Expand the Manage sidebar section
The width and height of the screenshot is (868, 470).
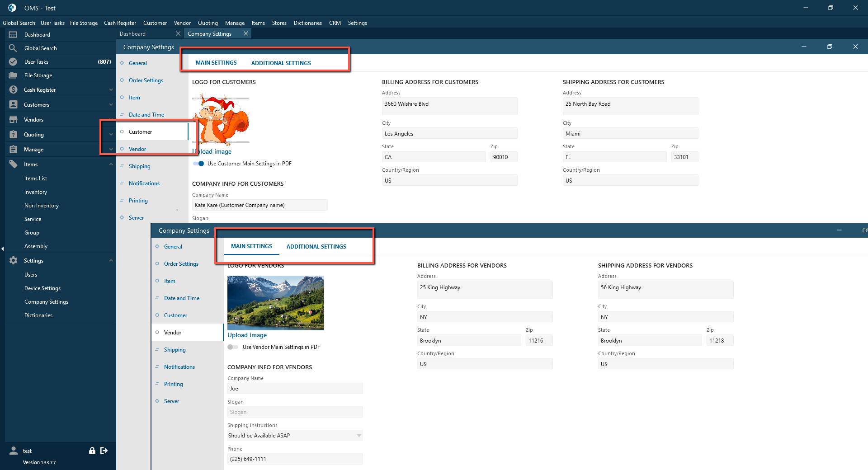click(111, 150)
